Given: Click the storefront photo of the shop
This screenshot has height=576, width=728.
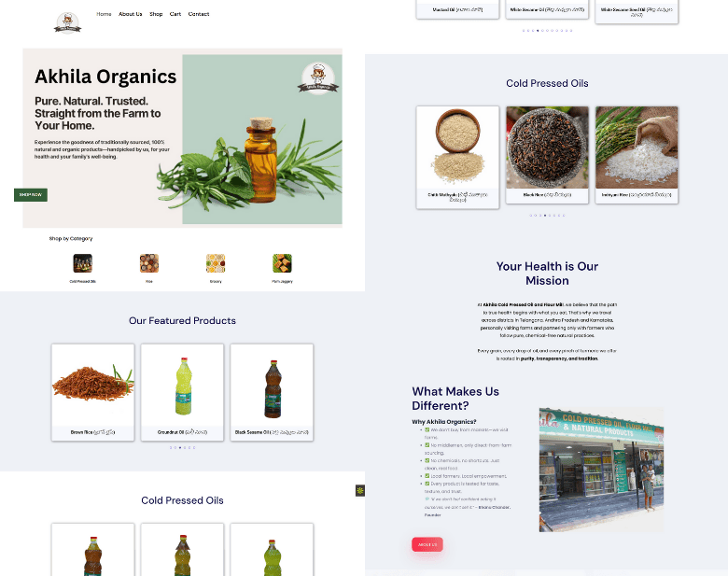Looking at the screenshot, I should (601, 469).
